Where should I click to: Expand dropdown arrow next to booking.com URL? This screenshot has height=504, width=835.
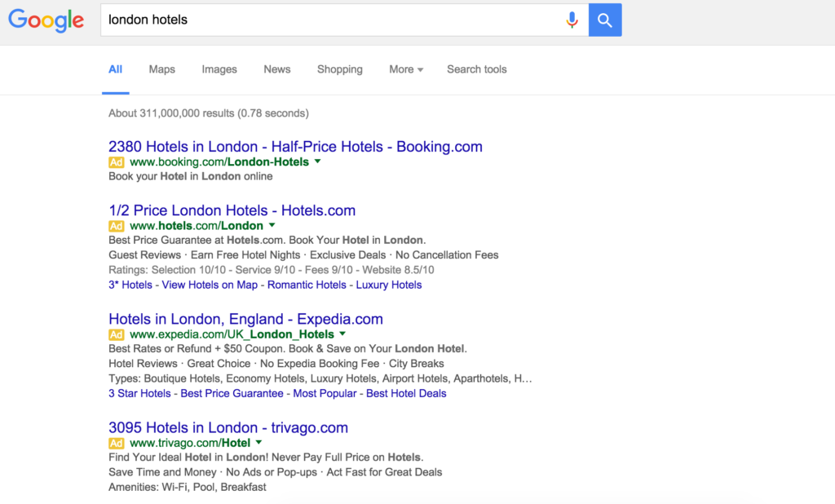tap(318, 161)
